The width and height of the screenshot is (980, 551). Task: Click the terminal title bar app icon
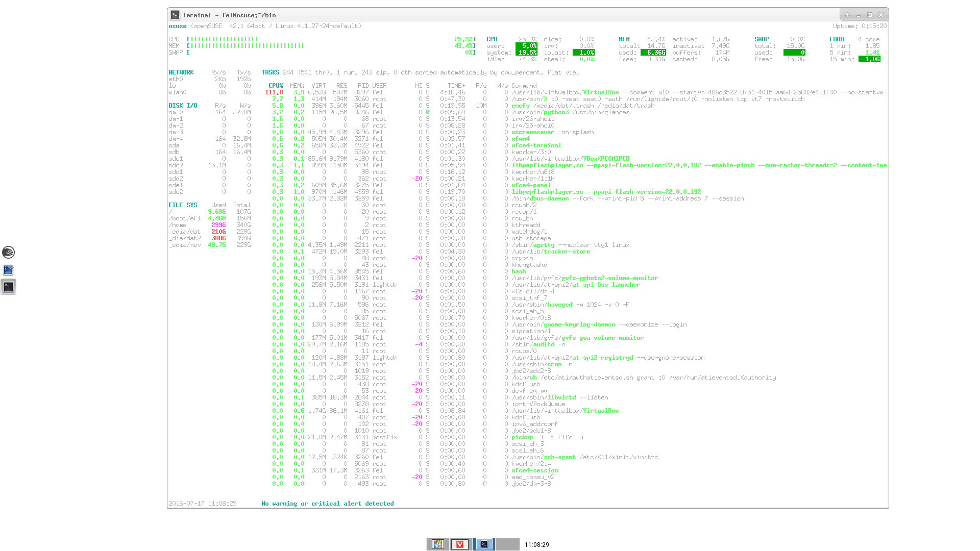point(175,15)
